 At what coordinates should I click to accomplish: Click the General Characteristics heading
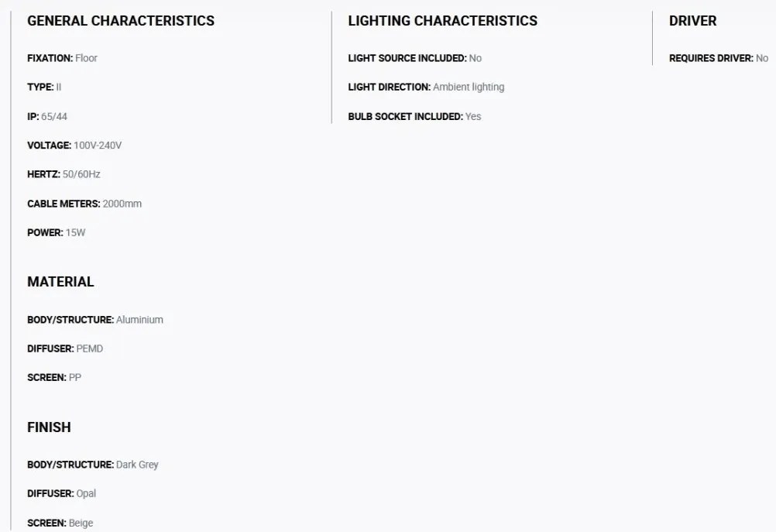point(121,21)
